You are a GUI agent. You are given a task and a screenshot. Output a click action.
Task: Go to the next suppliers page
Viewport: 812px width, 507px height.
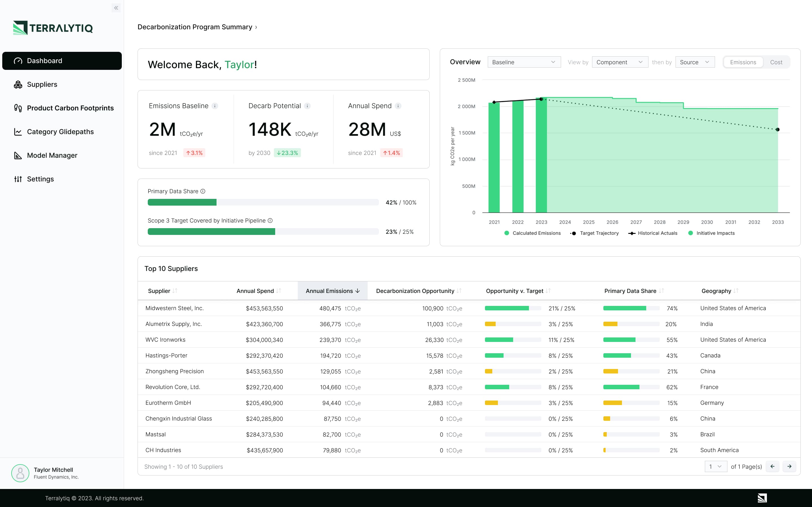click(790, 466)
